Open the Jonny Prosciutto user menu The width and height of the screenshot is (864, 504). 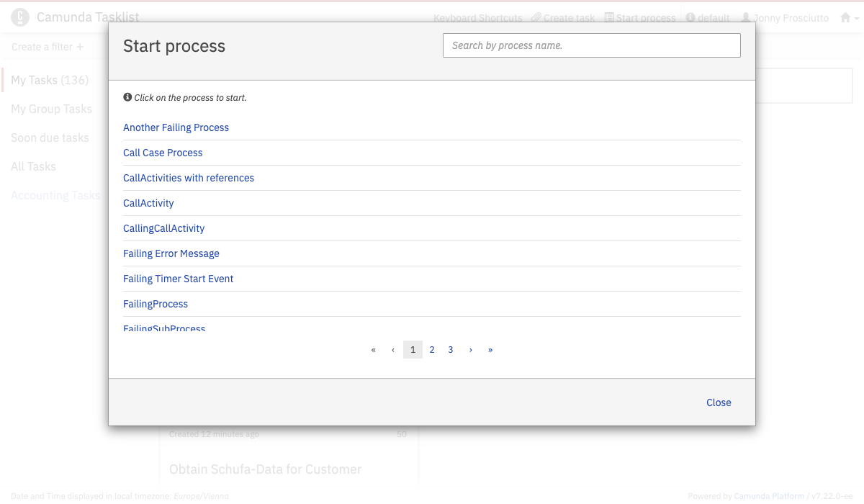pos(785,18)
